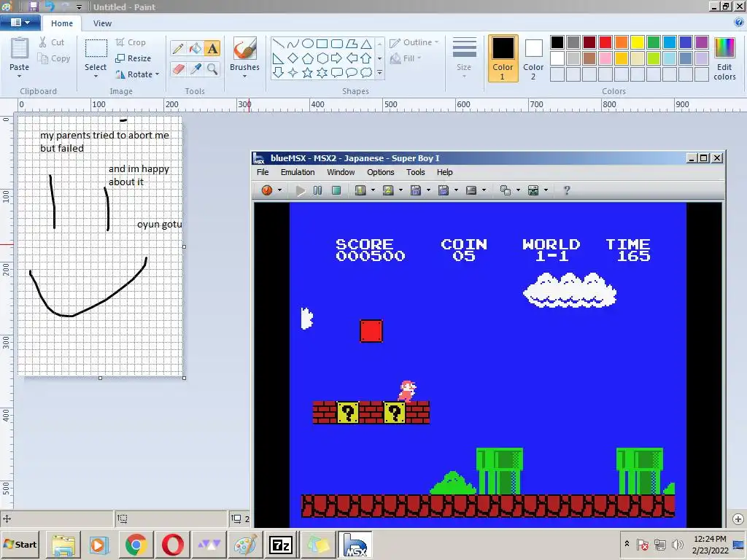Viewport: 747px width, 560px height.
Task: Switch to the Home ribbon tab
Action: [x=62, y=23]
